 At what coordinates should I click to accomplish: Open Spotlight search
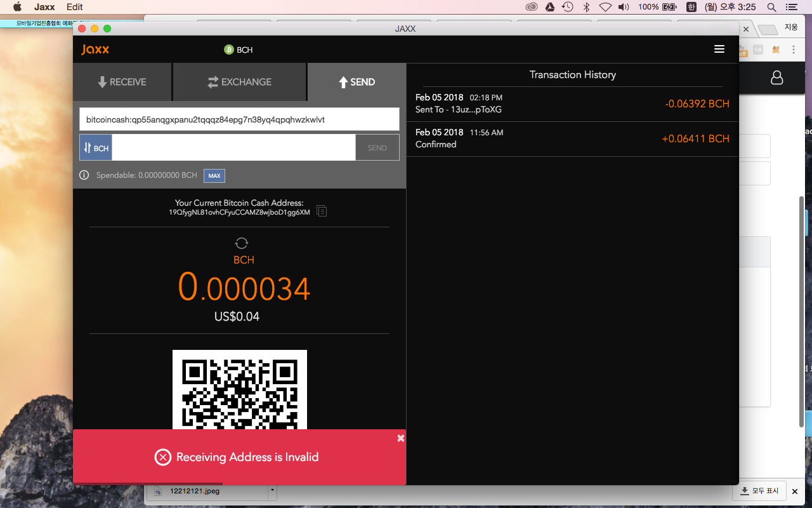tap(771, 7)
